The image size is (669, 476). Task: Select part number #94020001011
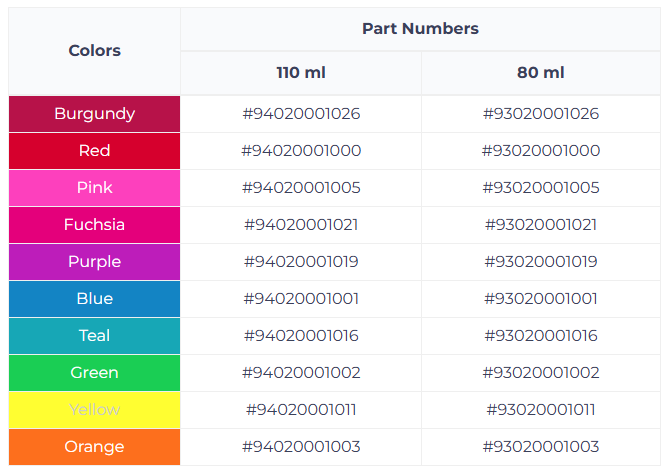(x=301, y=410)
